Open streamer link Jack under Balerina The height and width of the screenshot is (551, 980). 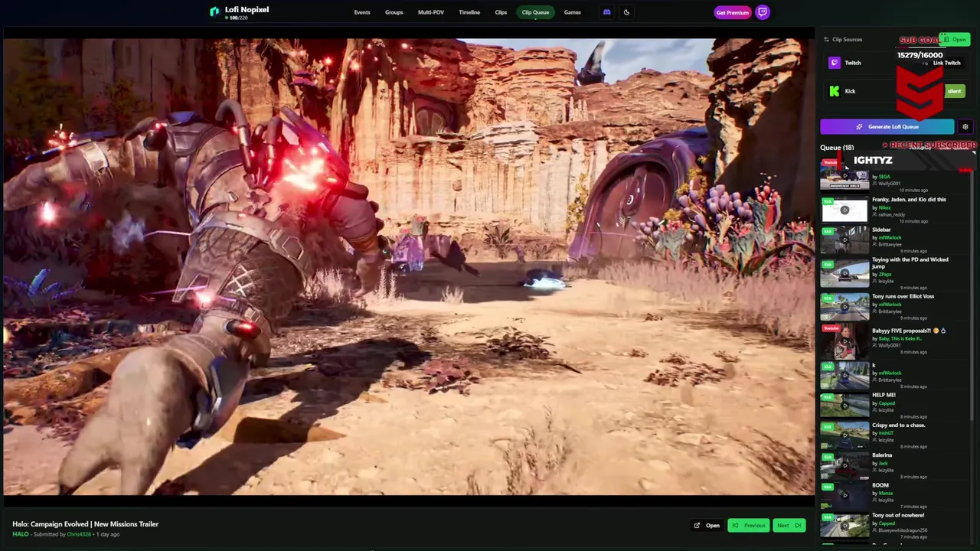pos(883,463)
